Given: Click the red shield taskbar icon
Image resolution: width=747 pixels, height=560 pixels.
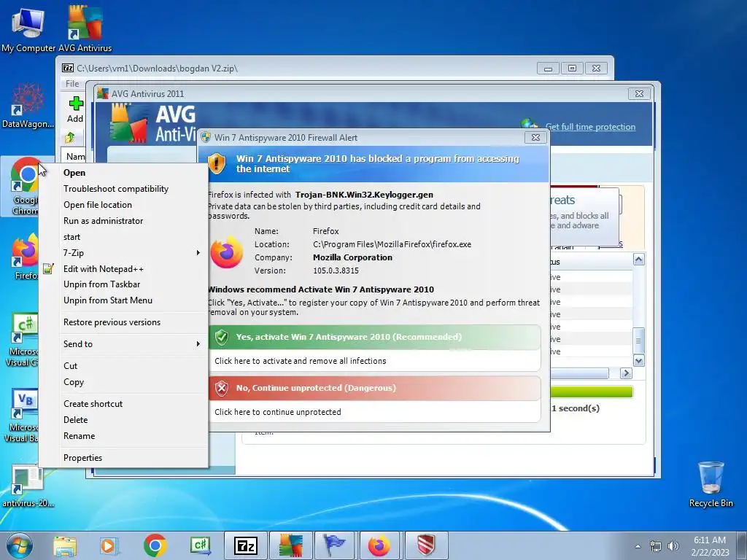Looking at the screenshot, I should pos(425,545).
